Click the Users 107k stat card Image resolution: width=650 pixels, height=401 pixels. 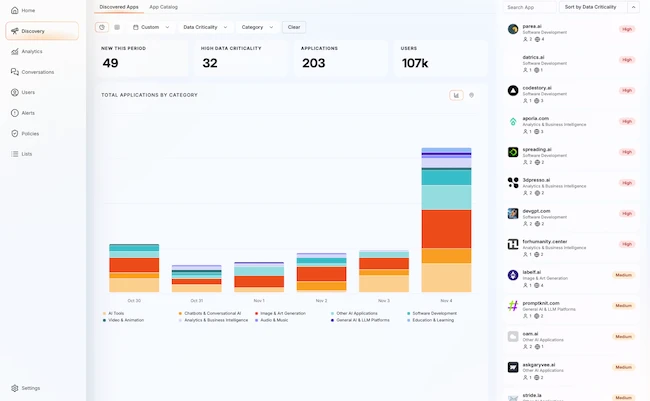pos(441,58)
